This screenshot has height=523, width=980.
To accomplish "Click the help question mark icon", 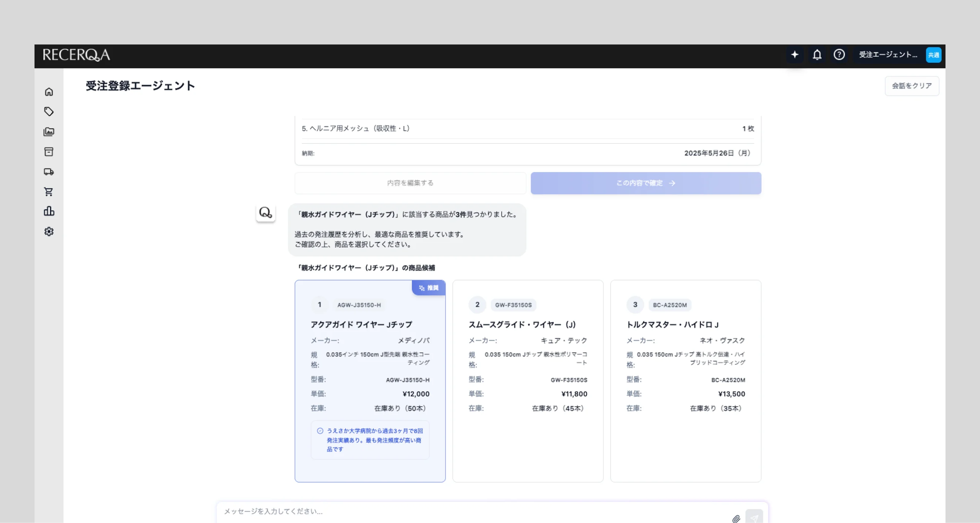I will coord(839,55).
